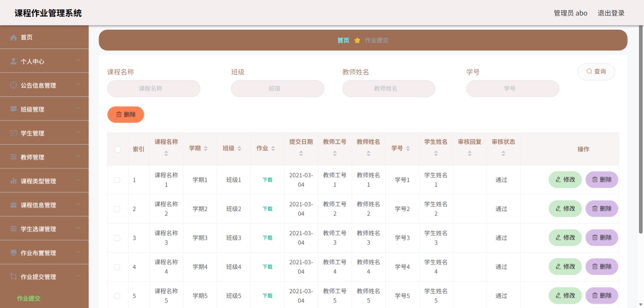Download the 作业 file for row 1
Image resolution: width=644 pixels, height=308 pixels.
point(267,180)
